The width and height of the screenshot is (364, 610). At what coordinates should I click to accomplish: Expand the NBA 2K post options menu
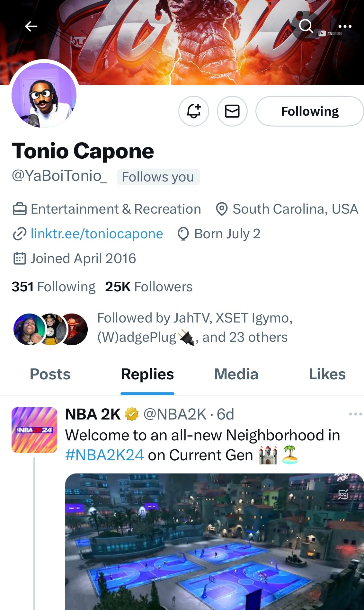(355, 414)
